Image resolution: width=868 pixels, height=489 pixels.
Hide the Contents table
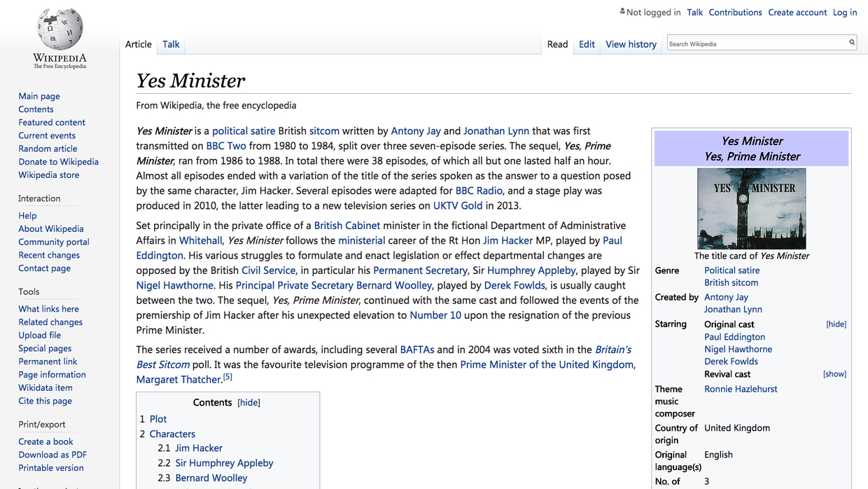(x=248, y=403)
